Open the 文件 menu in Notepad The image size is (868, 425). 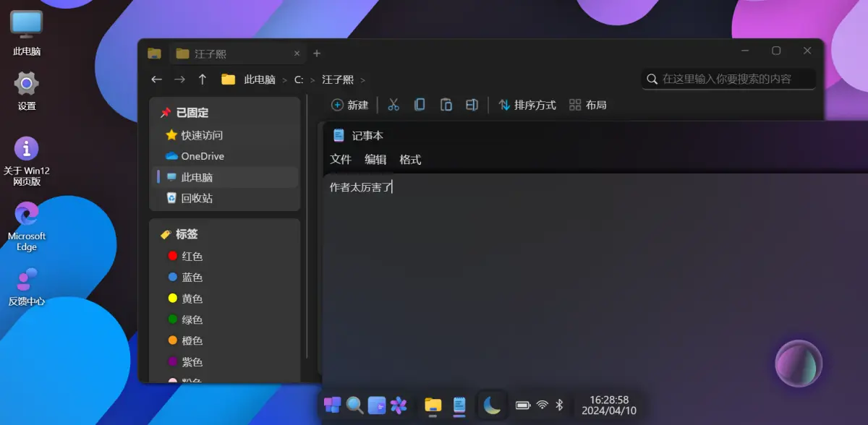pyautogui.click(x=341, y=160)
